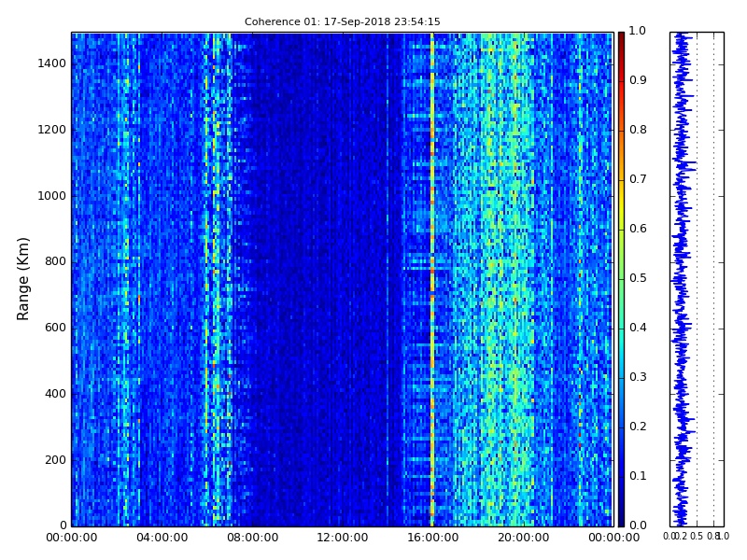Click the 04:00:00 time axis label
This screenshot has height=560, width=747.
click(x=162, y=538)
